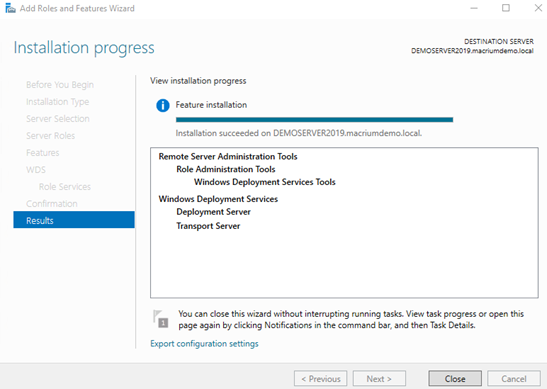Click the blue info icon beside Feature installation
This screenshot has width=547, height=389.
point(163,105)
